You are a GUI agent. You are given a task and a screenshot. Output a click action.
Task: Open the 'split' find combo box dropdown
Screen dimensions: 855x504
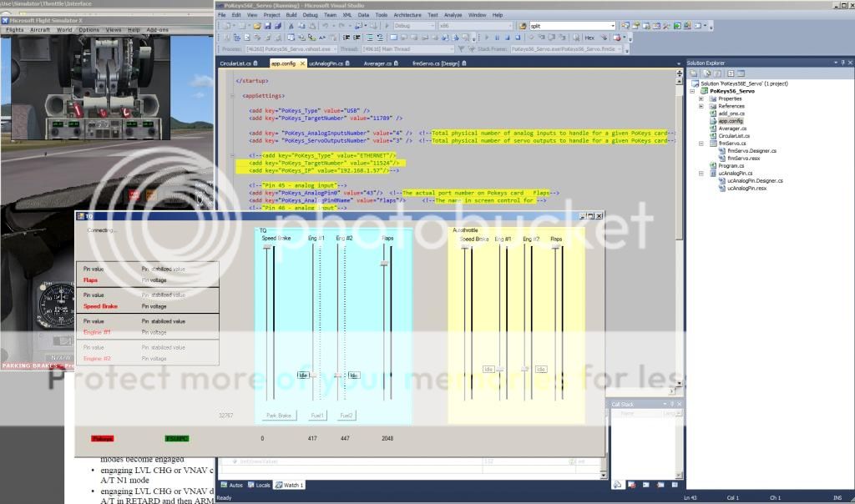click(x=612, y=26)
